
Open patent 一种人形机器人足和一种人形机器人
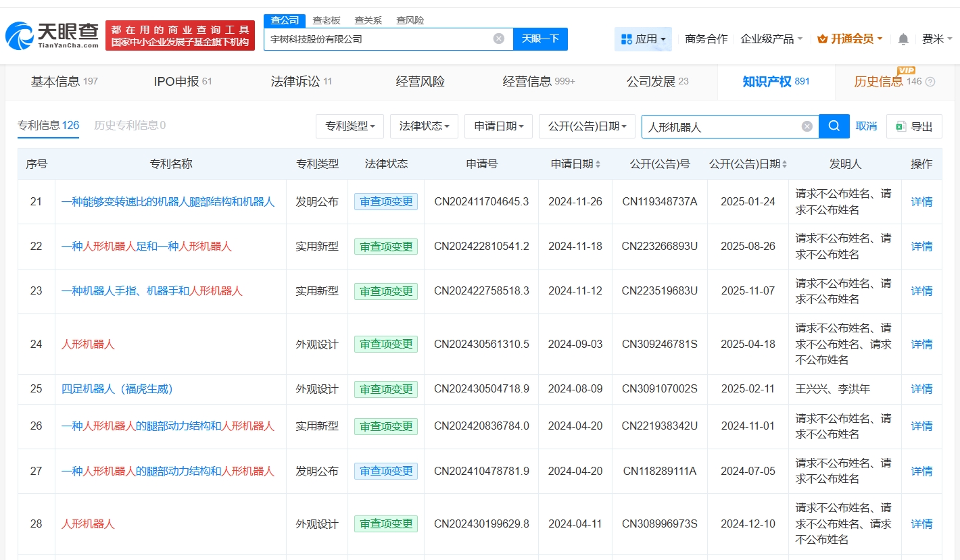click(147, 247)
